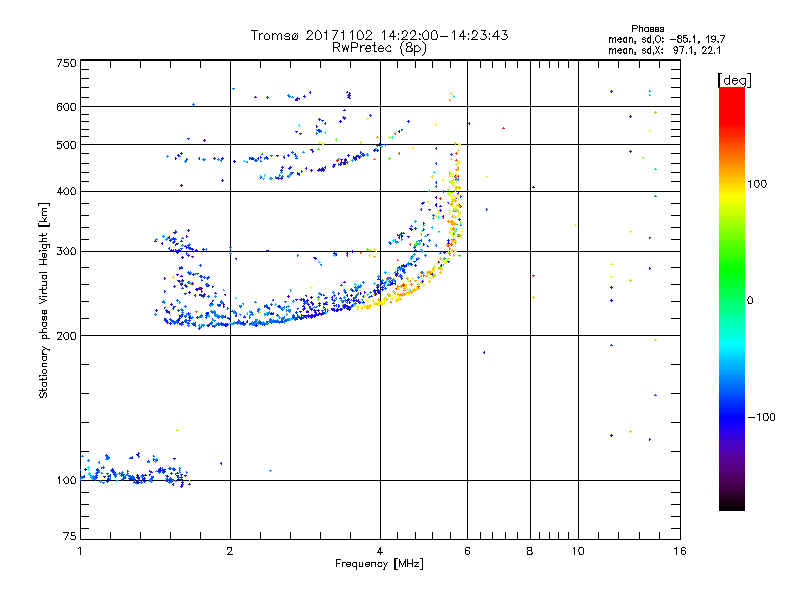Click the x-axis tick label '8'
Screen dimensions: 800x600
click(530, 551)
